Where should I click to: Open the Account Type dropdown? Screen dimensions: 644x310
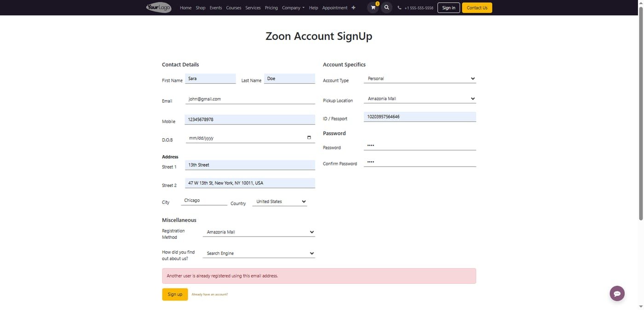[x=420, y=79]
